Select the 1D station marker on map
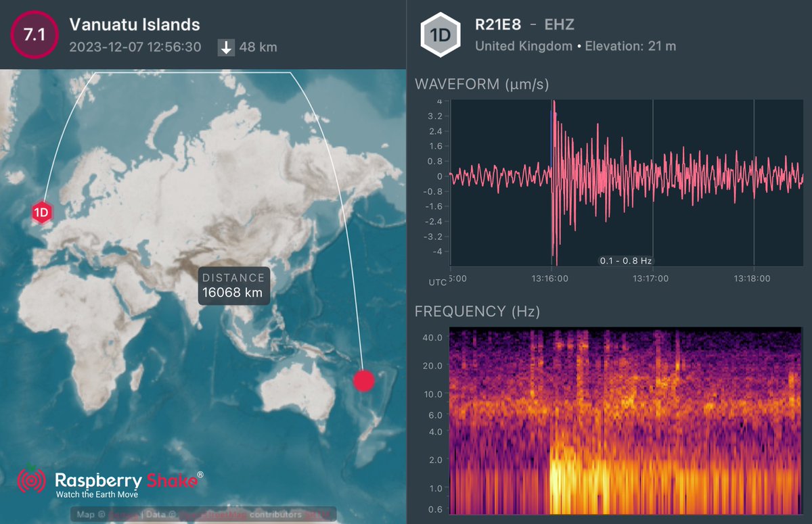Viewport: 812px width, 524px height. (43, 212)
